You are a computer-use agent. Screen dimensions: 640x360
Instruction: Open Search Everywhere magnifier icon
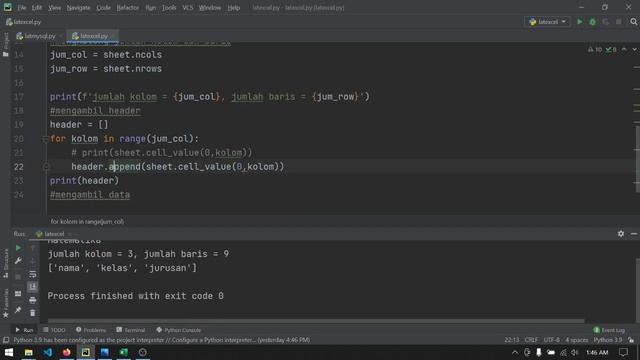[633, 22]
